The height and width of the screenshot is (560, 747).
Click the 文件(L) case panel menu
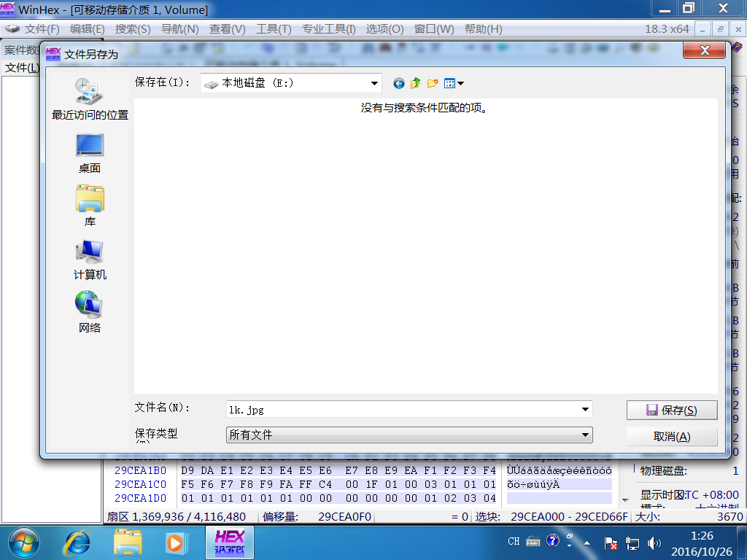pyautogui.click(x=22, y=68)
